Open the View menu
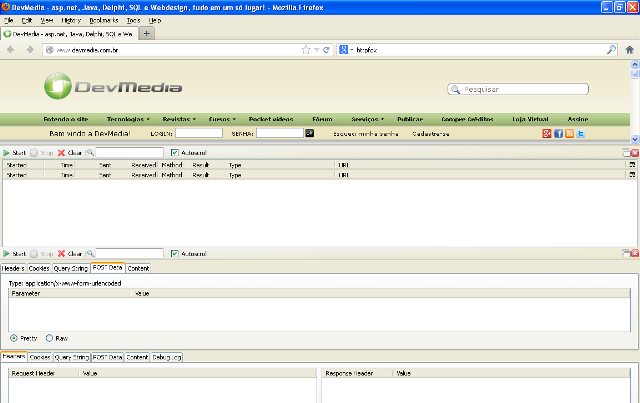Viewport: 640px width, 403px height. 47,20
